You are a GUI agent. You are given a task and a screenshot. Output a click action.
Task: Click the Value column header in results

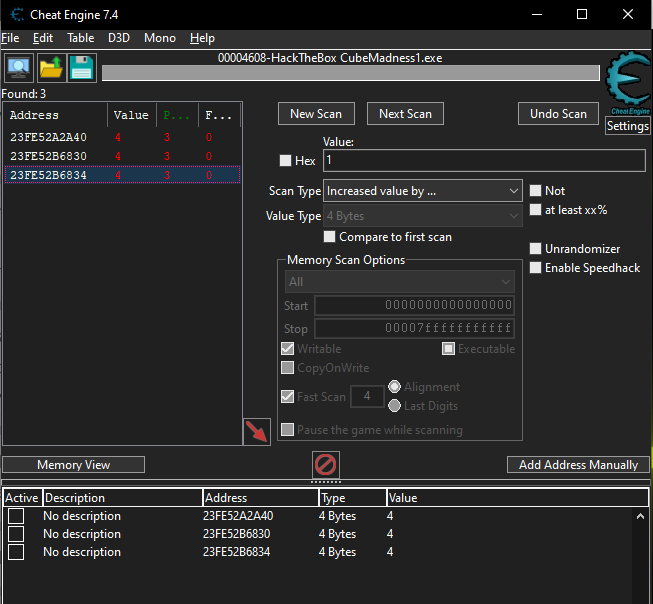(132, 115)
